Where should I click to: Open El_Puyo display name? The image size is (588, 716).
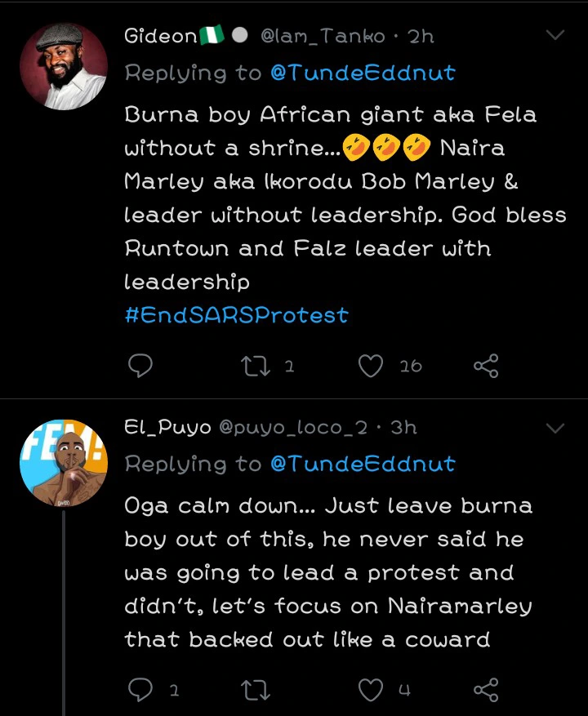168,428
